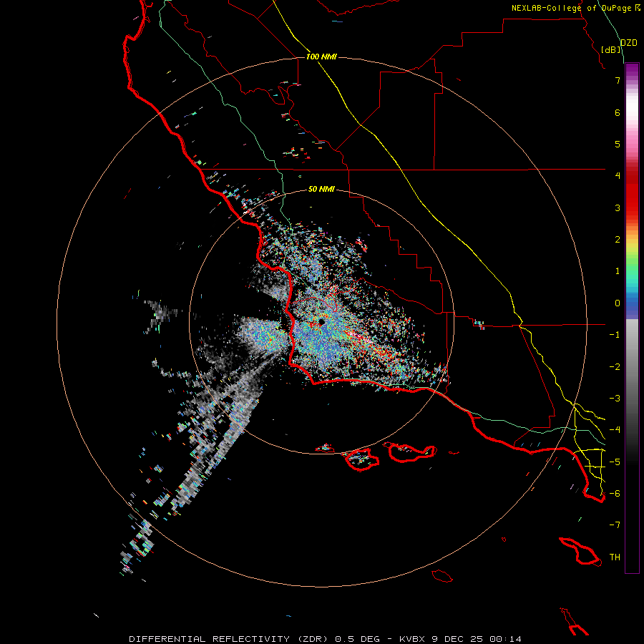Click the "-6" value on color scale
The width and height of the screenshot is (644, 644).
(x=615, y=493)
